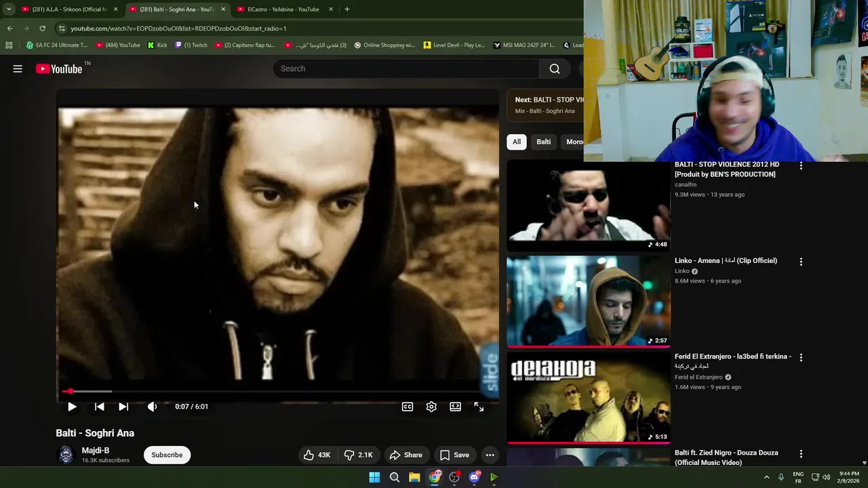Go back in browser history
Image resolution: width=868 pixels, height=488 pixels.
coord(9,28)
